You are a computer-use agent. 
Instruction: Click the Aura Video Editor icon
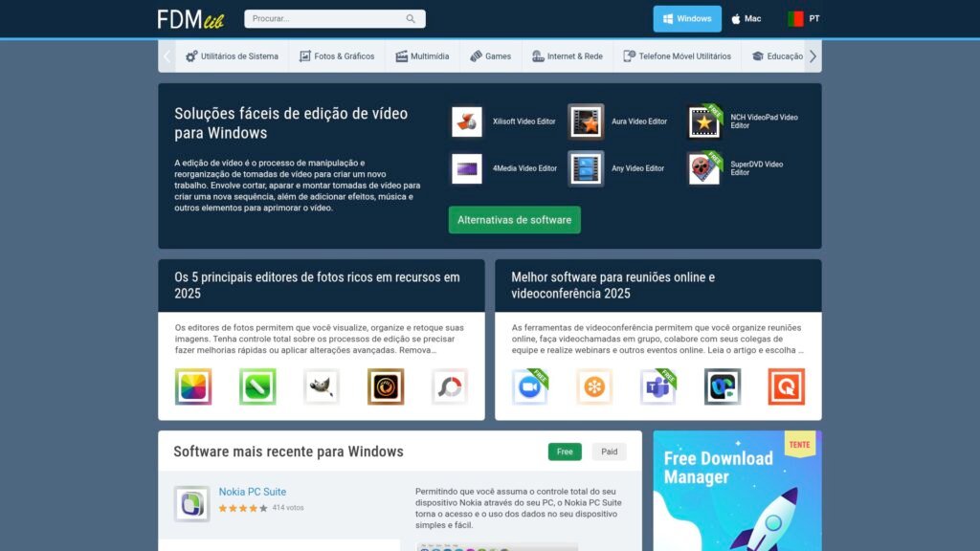pos(586,121)
